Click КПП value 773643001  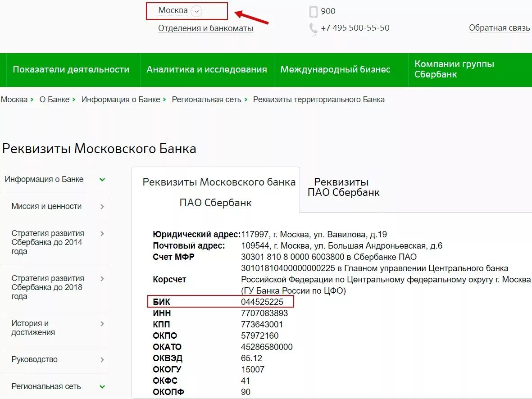(x=262, y=324)
